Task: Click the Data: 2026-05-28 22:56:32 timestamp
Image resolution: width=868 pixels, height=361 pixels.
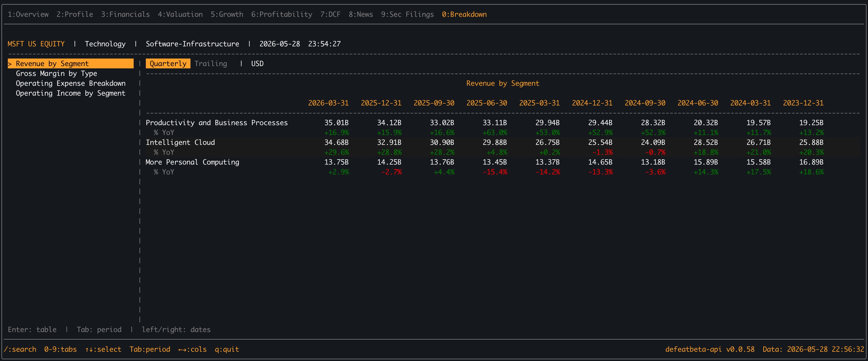Action: [813, 349]
